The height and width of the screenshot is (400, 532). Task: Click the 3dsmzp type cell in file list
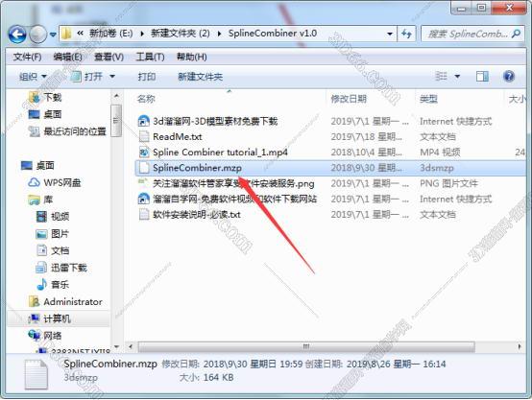pos(437,168)
